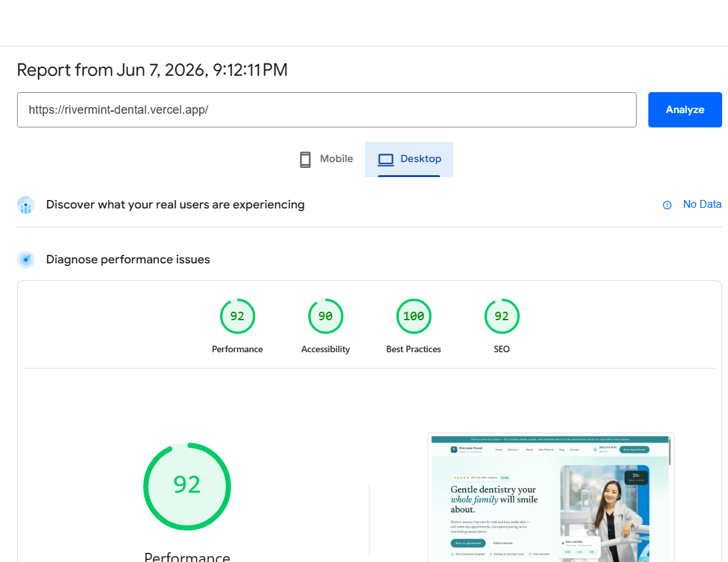The image size is (728, 562).
Task: Click the small Performance label under gauge
Action: click(237, 349)
